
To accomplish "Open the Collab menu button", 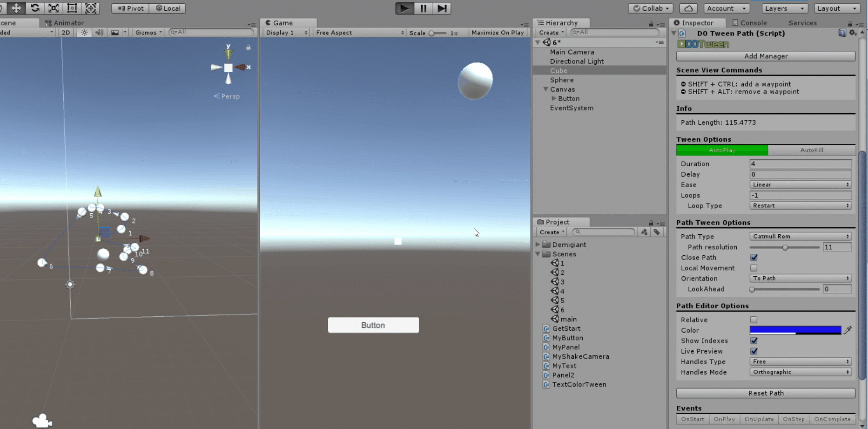I will [652, 8].
